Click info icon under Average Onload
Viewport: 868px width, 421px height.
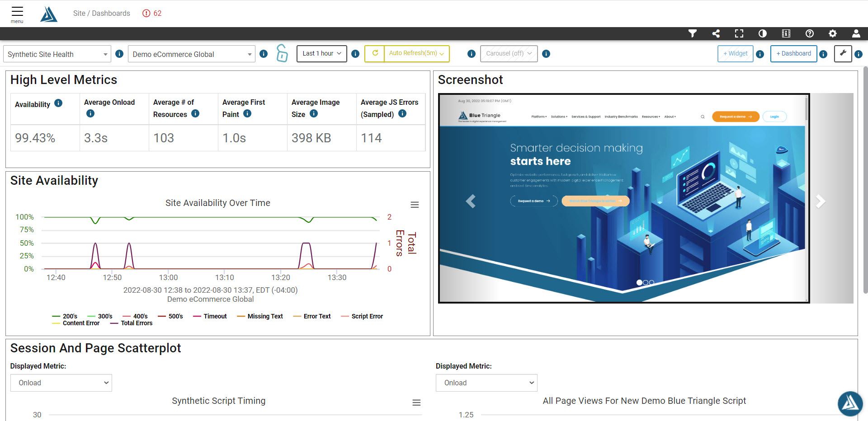(90, 113)
